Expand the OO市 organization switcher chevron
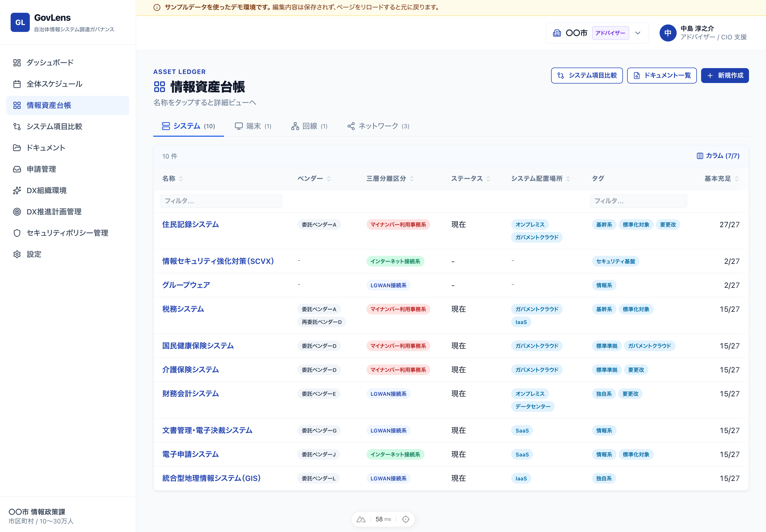This screenshot has width=766, height=532. click(638, 33)
